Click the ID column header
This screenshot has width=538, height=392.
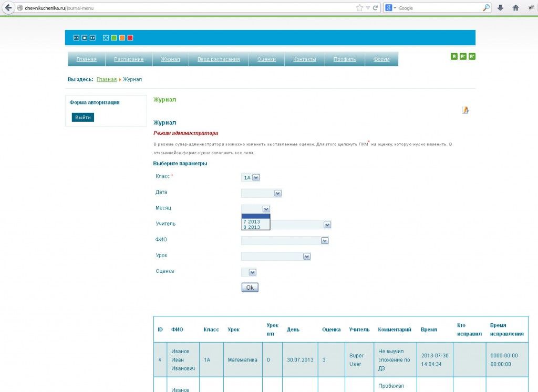[x=160, y=330]
